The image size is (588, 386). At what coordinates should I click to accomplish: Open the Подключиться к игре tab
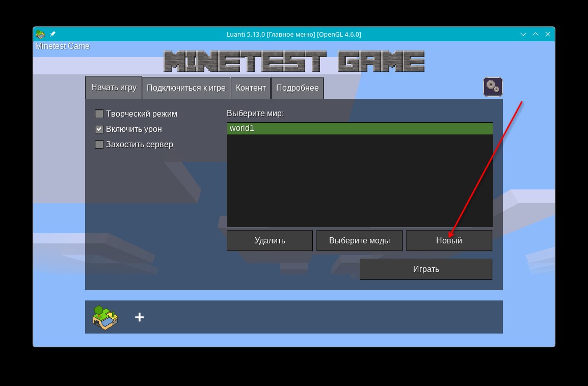tap(186, 88)
